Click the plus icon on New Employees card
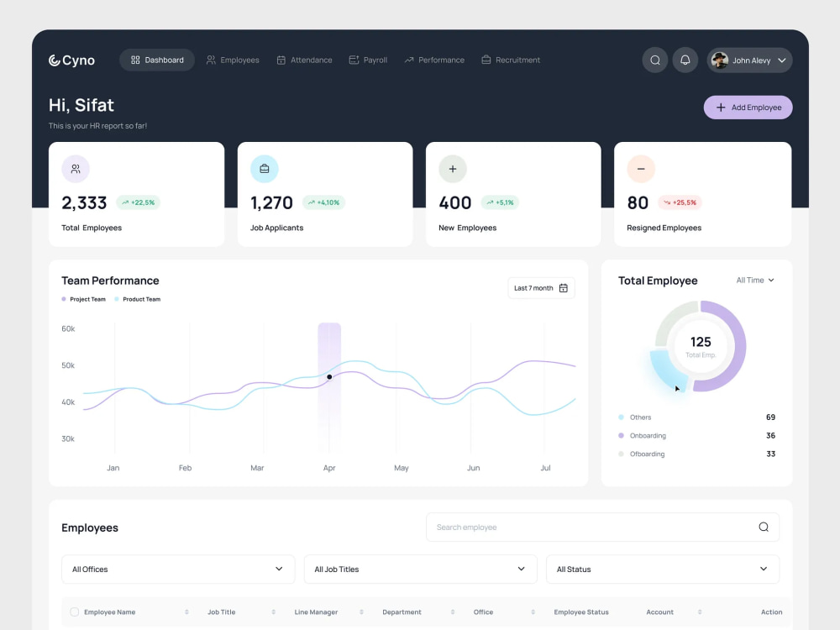The width and height of the screenshot is (840, 630). point(453,169)
